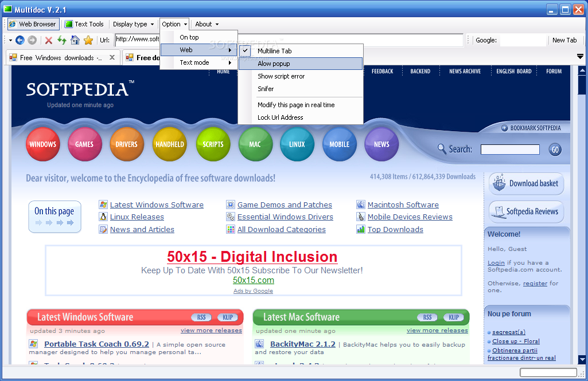The width and height of the screenshot is (588, 381).
Task: Click the Web Browser toolbar button
Action: [x=33, y=24]
